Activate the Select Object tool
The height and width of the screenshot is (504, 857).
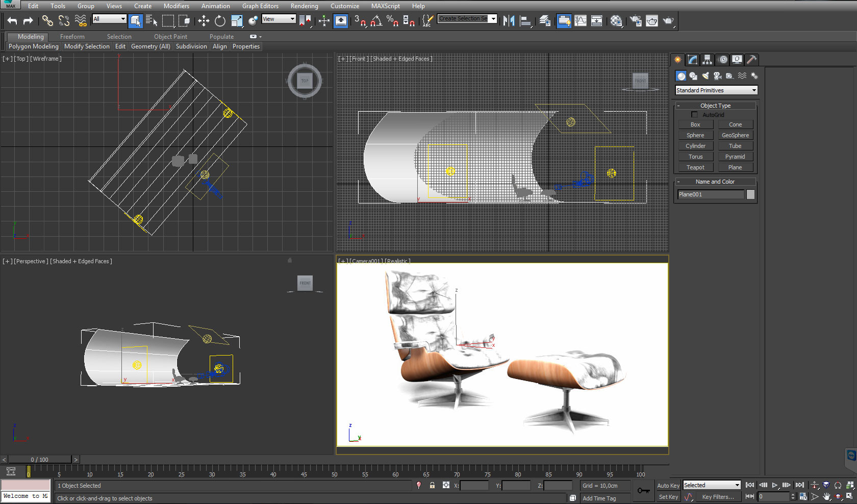click(135, 21)
